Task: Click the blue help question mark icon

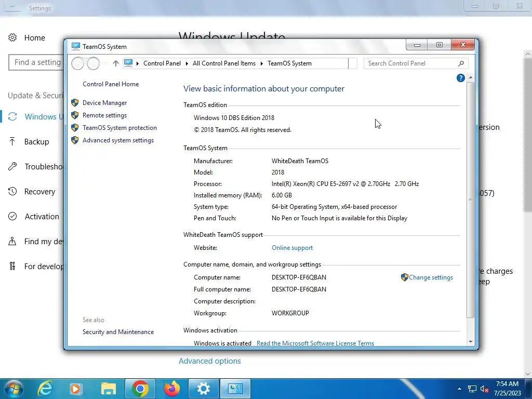Action: 460,78
